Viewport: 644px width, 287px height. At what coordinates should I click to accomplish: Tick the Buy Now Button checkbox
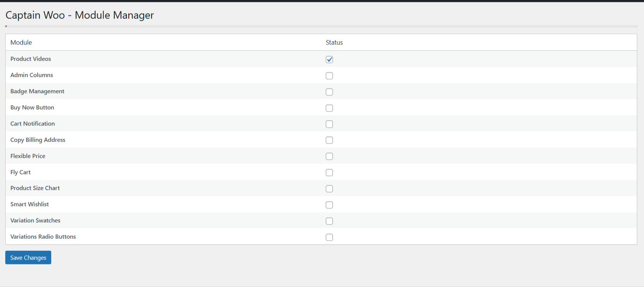click(329, 108)
